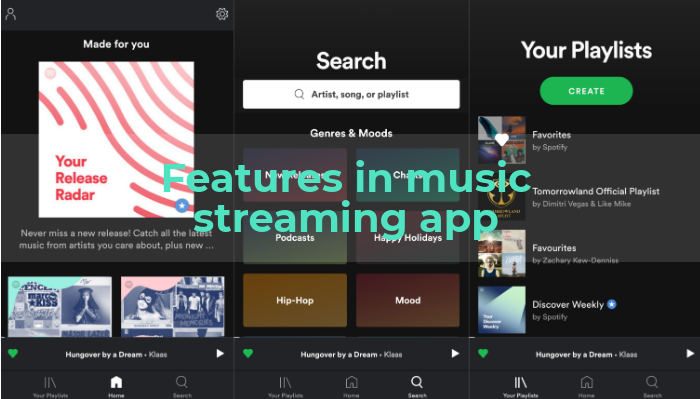Screen dimensions: 700x399
Task: Open Your Playlists tab on Home screen
Action: tap(50, 387)
